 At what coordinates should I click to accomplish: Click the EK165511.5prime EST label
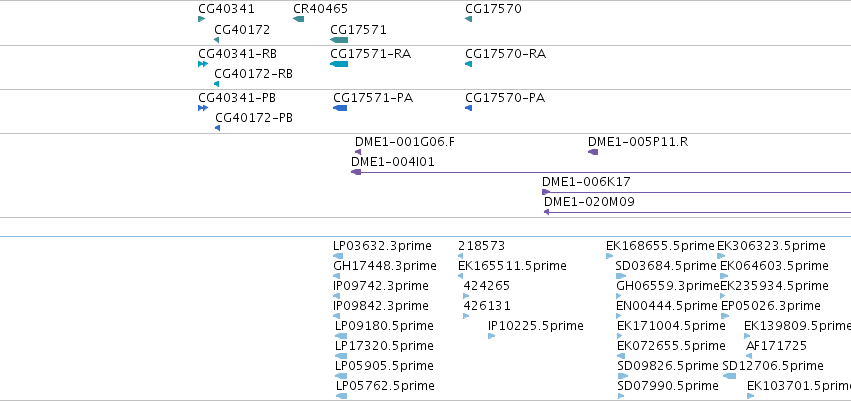512,266
